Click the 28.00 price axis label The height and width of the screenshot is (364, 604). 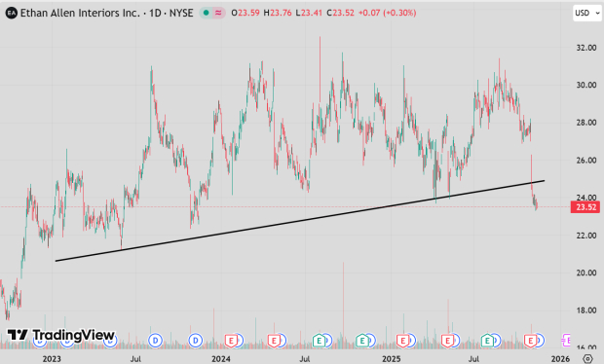586,123
